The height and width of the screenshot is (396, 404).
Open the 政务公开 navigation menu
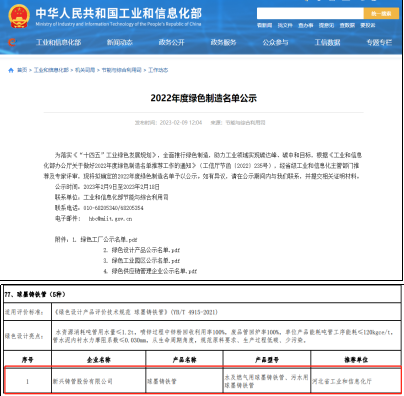click(x=171, y=42)
